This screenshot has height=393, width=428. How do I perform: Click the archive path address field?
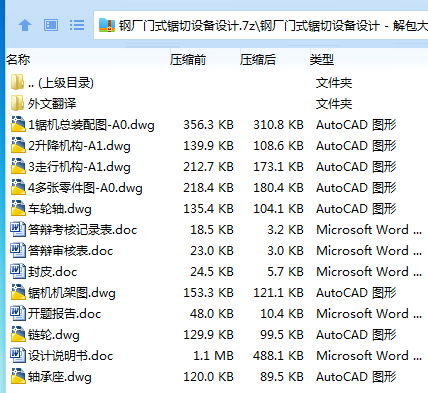pos(261,25)
